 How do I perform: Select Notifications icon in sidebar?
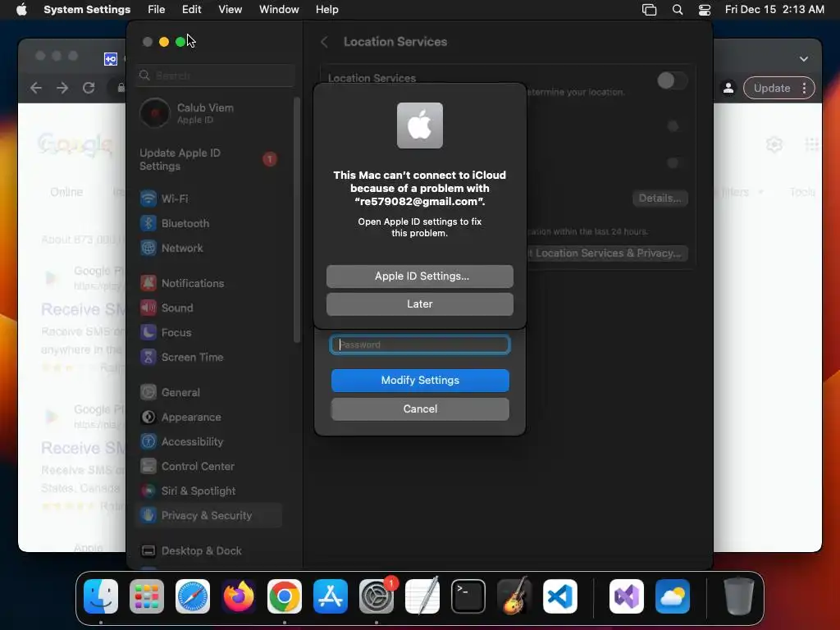pos(148,283)
